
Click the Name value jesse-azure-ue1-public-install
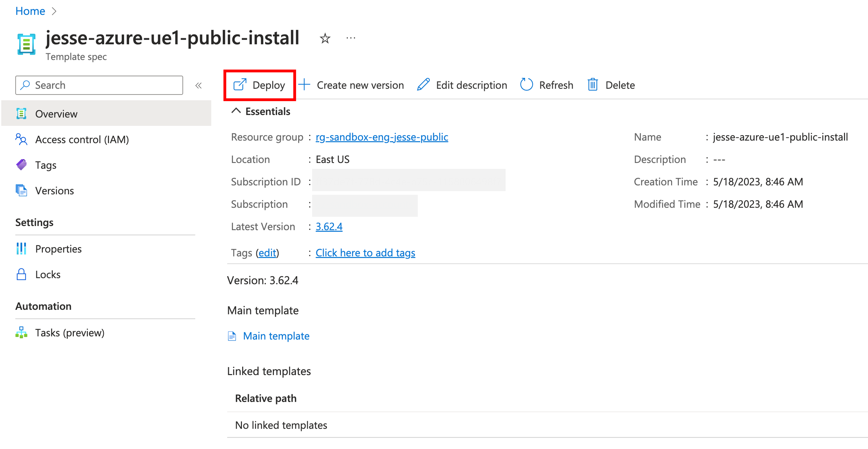pyautogui.click(x=780, y=137)
